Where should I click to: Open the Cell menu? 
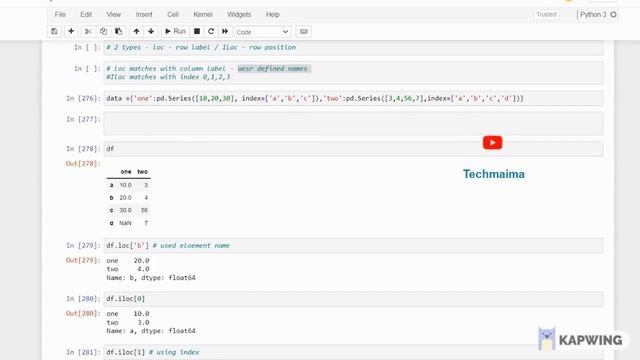click(173, 14)
